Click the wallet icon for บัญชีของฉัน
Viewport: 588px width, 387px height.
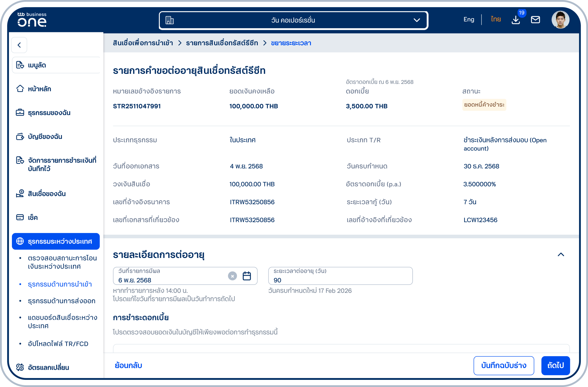20,136
